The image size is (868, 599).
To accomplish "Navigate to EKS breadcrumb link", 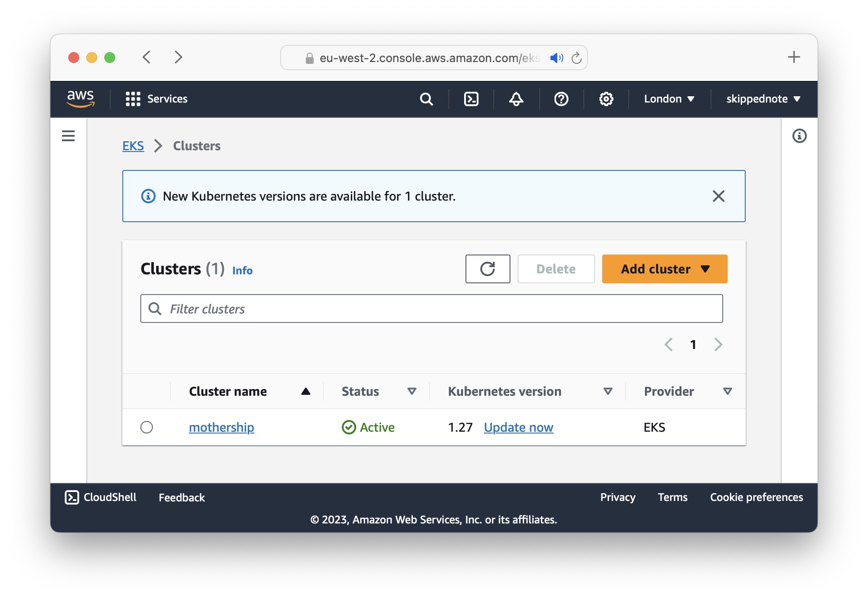I will pyautogui.click(x=133, y=146).
